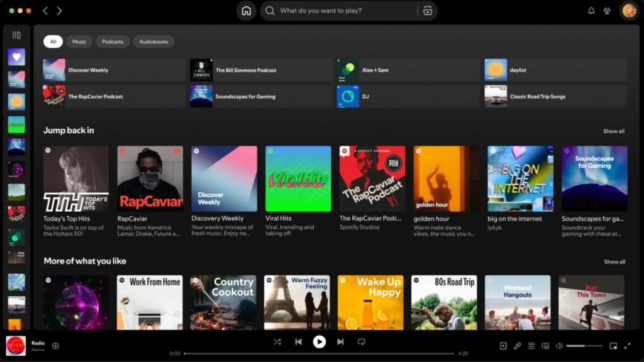This screenshot has width=644, height=362.
Task: Show all of More of what you like
Action: tap(614, 261)
